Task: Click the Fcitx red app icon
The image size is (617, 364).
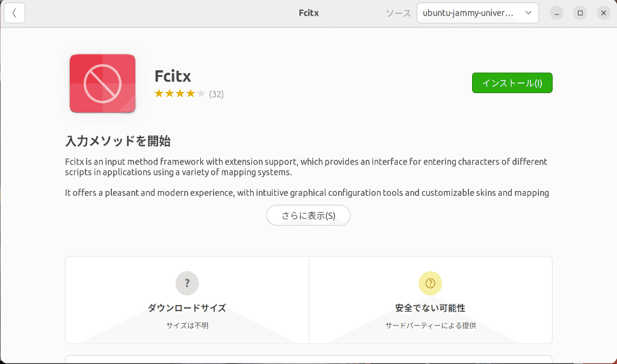Action: tap(103, 83)
